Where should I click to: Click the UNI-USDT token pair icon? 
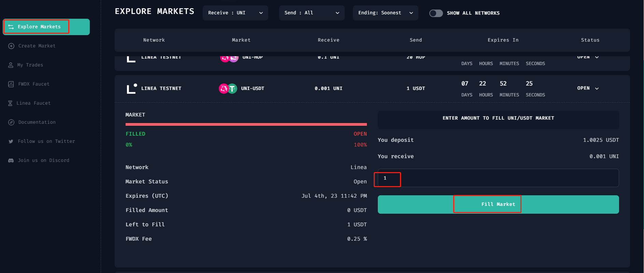click(x=228, y=89)
